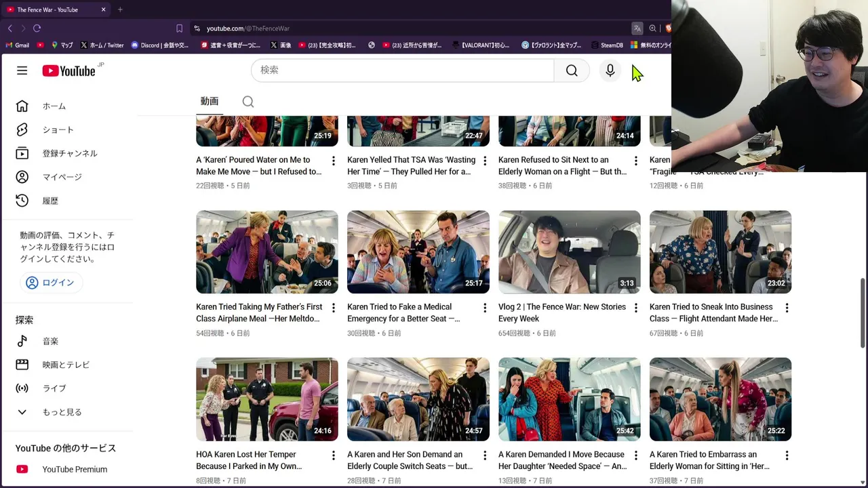868x488 pixels.
Task: Play the 'Vlog 2' video thumbnail
Action: click(x=570, y=252)
